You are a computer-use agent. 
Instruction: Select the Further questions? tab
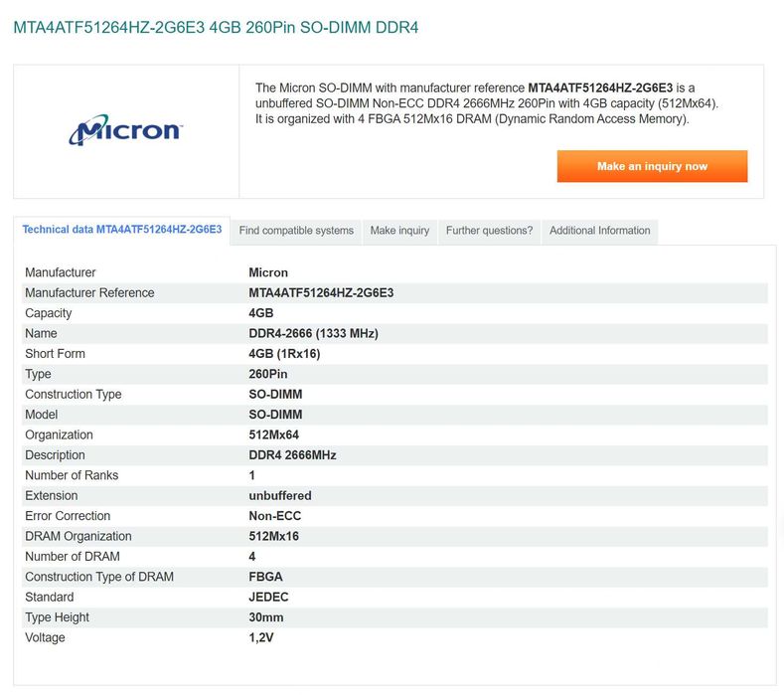pos(489,231)
